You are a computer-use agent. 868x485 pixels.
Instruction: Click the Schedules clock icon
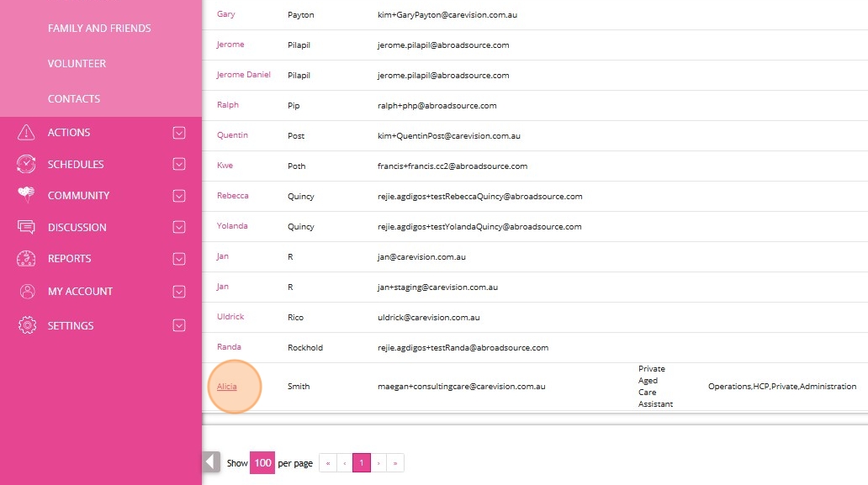click(x=26, y=164)
